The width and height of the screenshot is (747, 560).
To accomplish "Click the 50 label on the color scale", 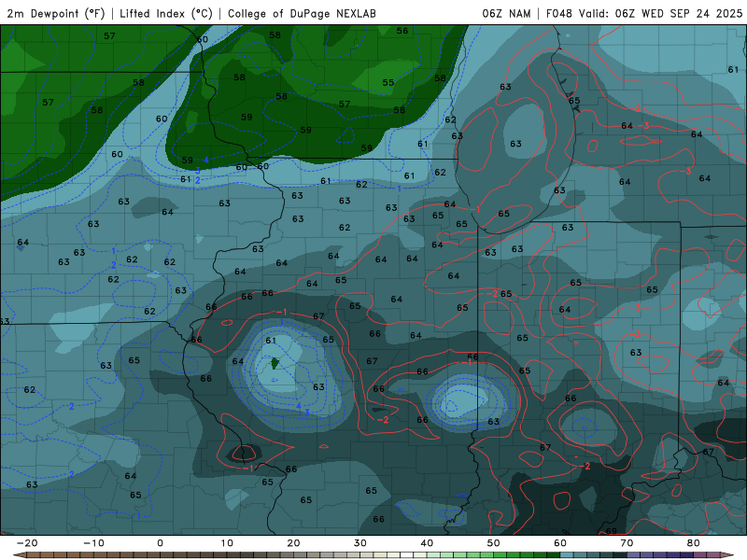I will 494,543.
